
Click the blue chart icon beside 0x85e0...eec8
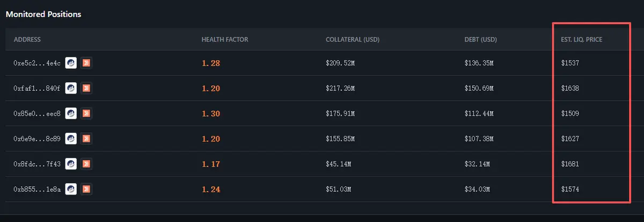pos(71,113)
